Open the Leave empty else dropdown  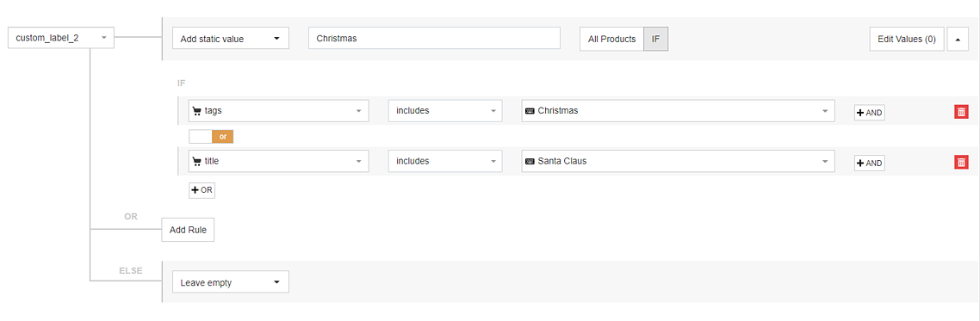(231, 282)
